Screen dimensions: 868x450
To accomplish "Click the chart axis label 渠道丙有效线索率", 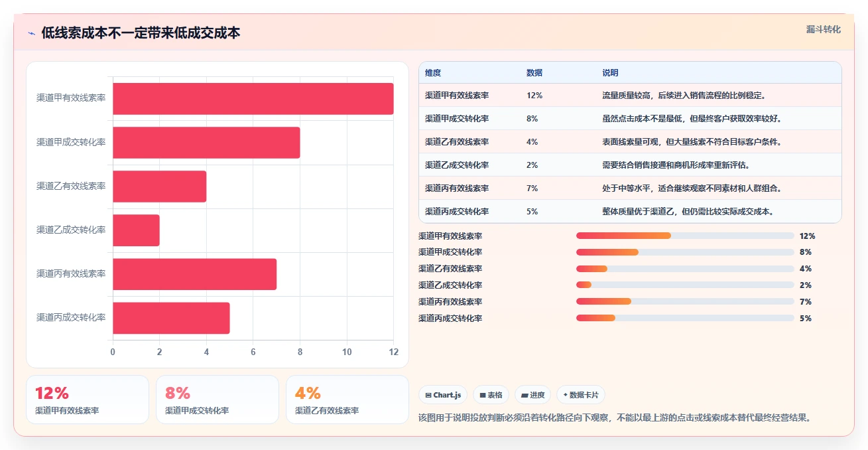I will 71,273.
